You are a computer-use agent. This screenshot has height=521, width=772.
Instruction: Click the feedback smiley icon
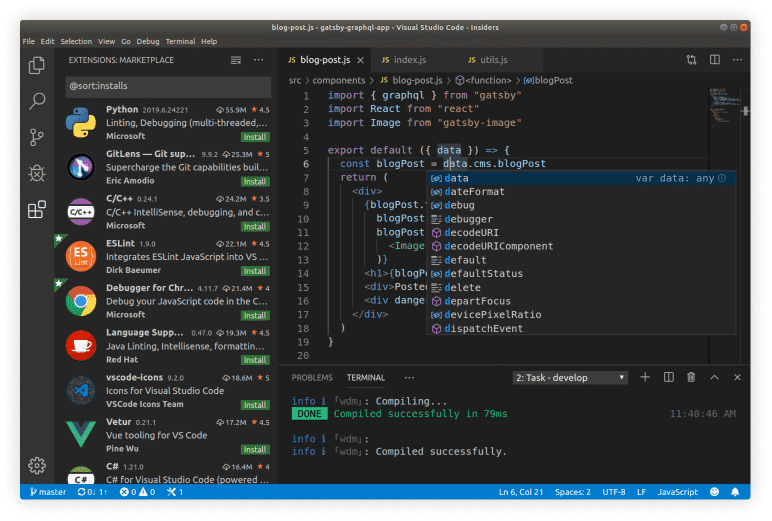(714, 492)
